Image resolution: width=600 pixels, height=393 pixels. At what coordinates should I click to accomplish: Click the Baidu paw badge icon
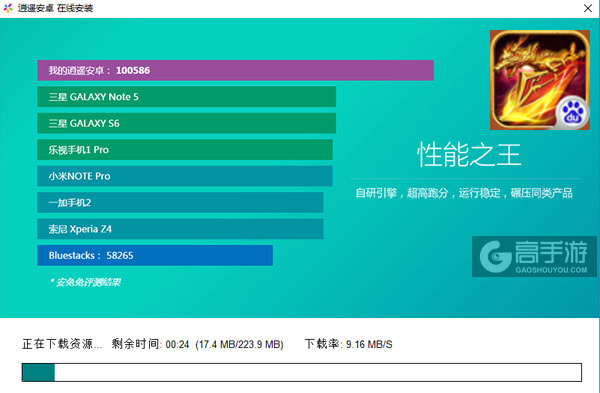click(572, 114)
